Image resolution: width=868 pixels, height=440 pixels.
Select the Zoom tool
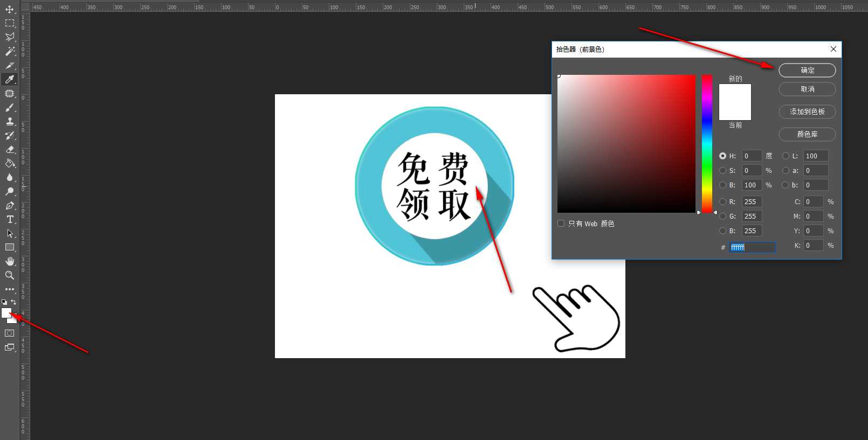pyautogui.click(x=10, y=275)
